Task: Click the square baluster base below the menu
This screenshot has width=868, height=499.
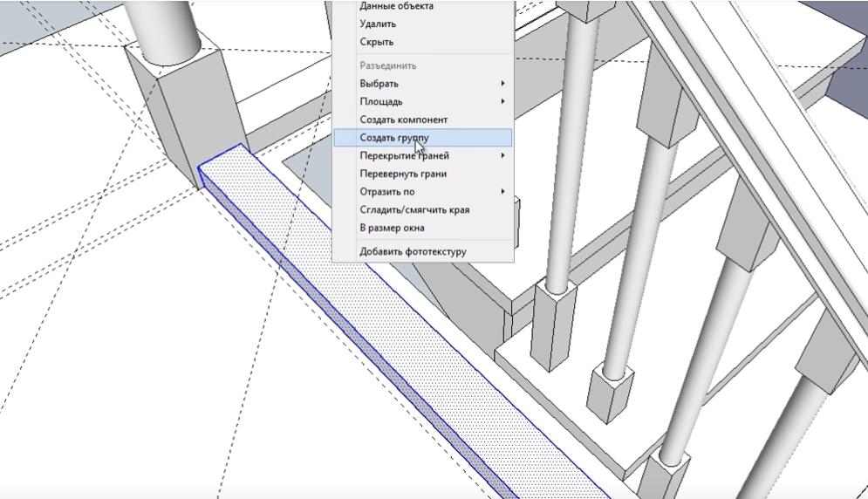Action: tap(554, 323)
